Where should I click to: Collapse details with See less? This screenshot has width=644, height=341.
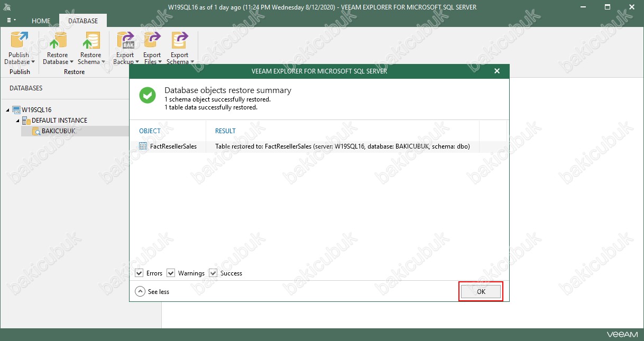pyautogui.click(x=152, y=291)
